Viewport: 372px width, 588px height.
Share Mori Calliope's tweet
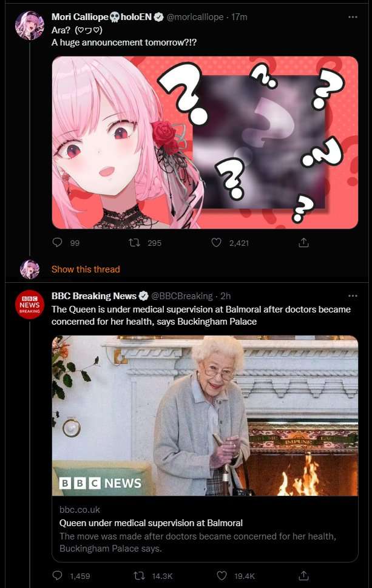(303, 243)
